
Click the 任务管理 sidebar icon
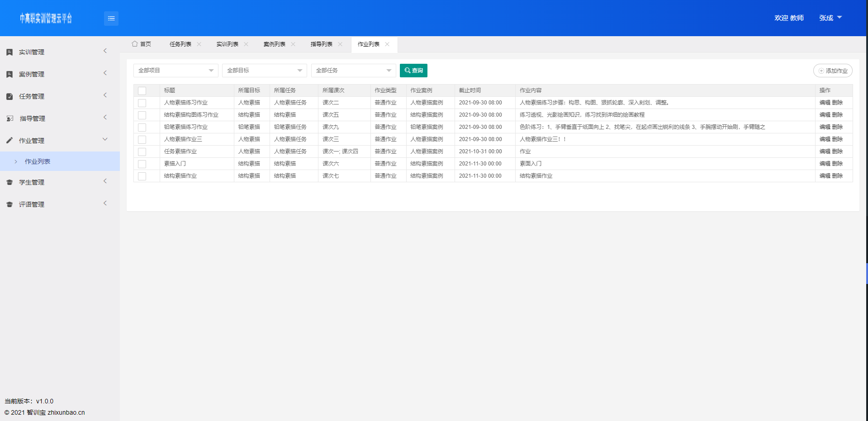tap(9, 97)
